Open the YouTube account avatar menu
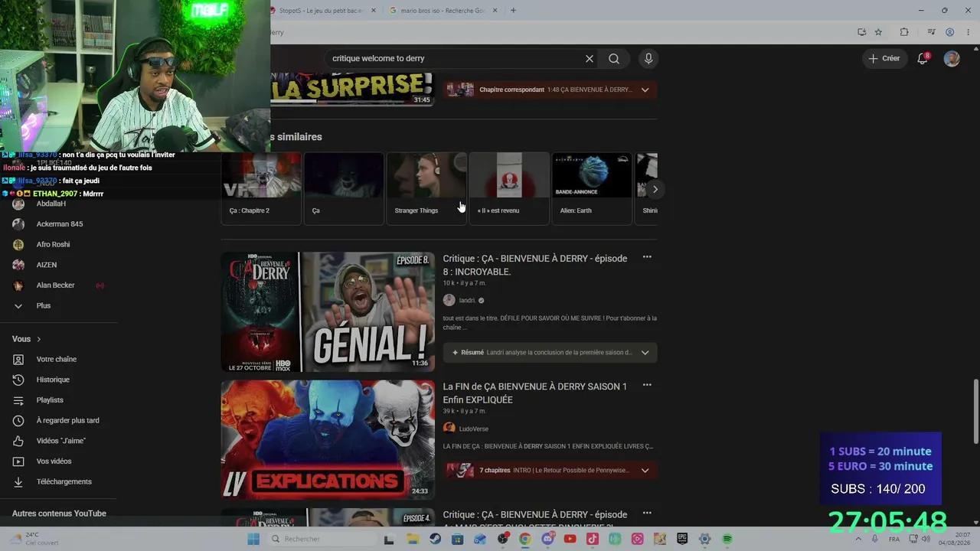980x551 pixels. 952,58
